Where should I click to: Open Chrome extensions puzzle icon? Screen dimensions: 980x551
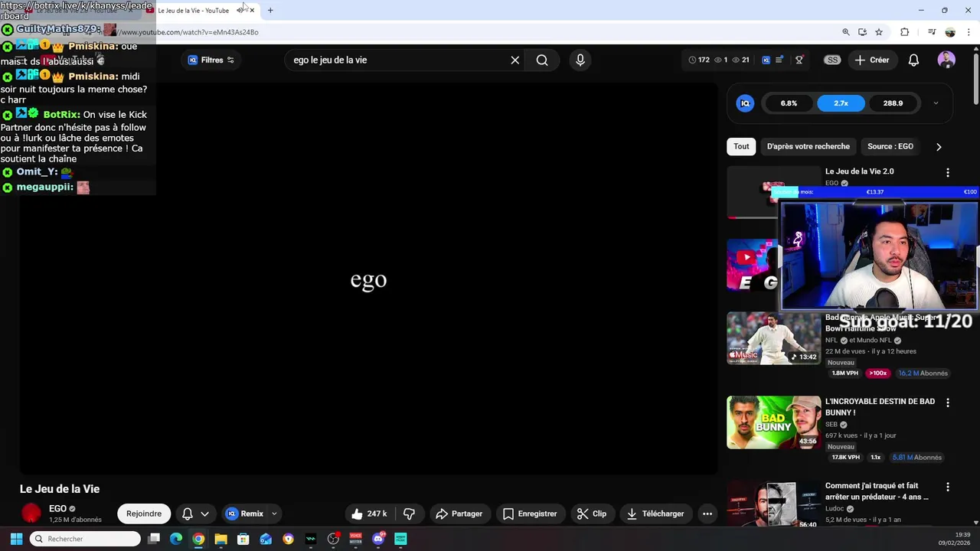(x=905, y=32)
